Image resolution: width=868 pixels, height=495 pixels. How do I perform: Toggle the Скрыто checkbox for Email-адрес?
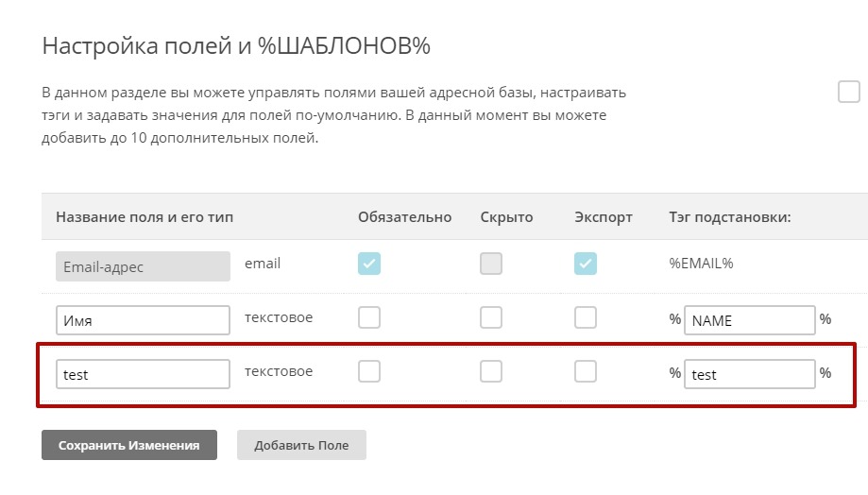[491, 265]
